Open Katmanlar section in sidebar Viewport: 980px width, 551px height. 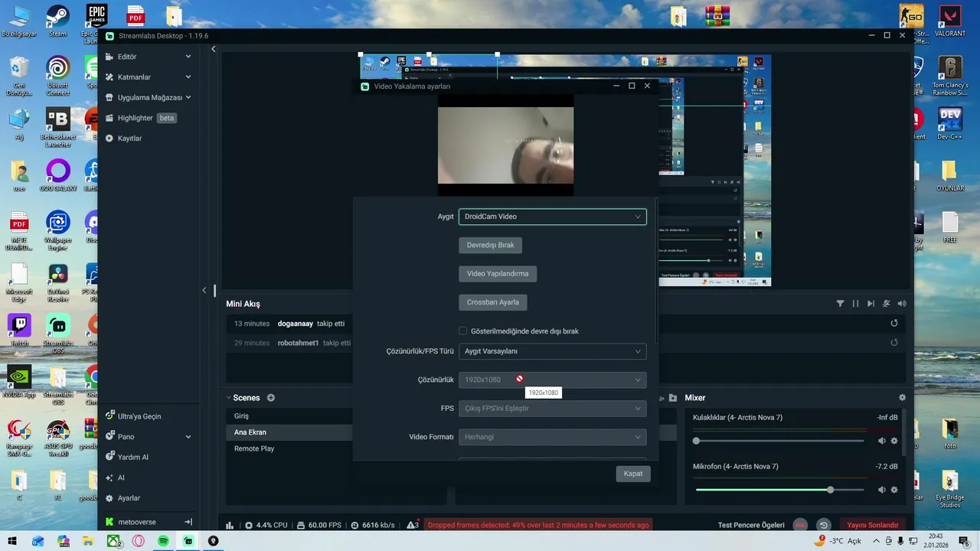[x=133, y=77]
